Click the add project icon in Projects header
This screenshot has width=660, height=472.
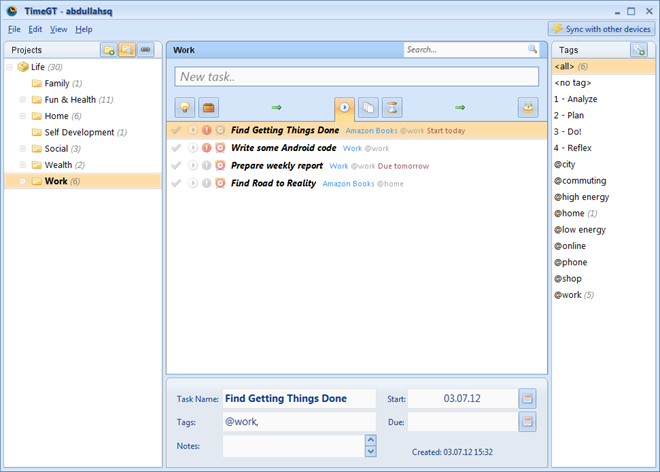tap(109, 50)
